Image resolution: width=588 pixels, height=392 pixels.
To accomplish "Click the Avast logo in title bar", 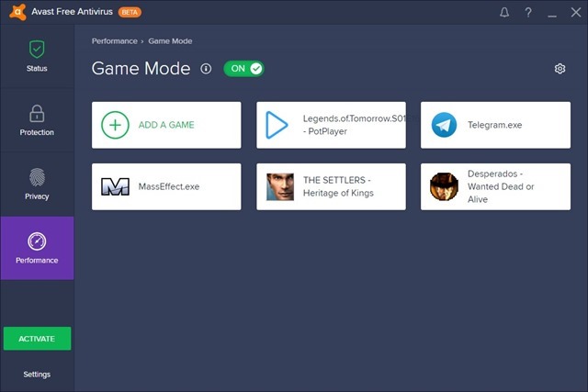I will (15, 13).
